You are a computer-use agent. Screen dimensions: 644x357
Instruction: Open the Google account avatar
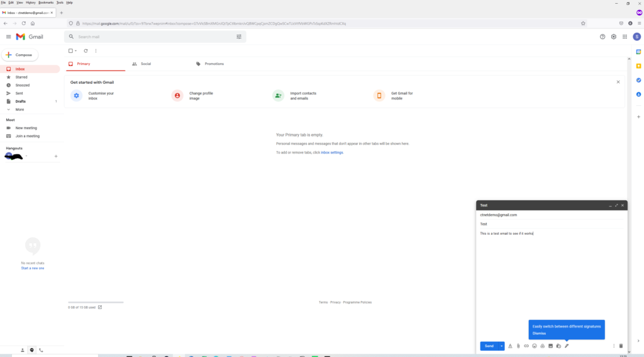pyautogui.click(x=636, y=37)
